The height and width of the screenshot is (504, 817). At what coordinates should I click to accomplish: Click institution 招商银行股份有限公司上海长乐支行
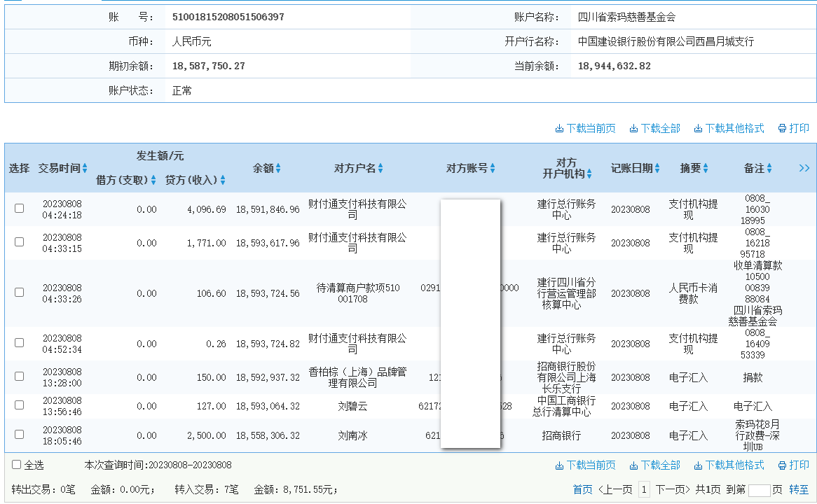[566, 377]
